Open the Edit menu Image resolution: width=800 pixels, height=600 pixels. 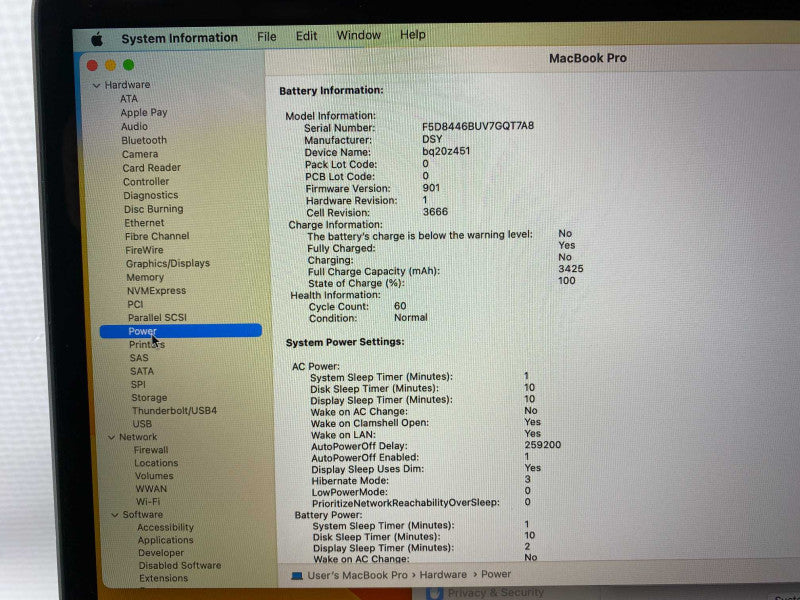tap(306, 36)
